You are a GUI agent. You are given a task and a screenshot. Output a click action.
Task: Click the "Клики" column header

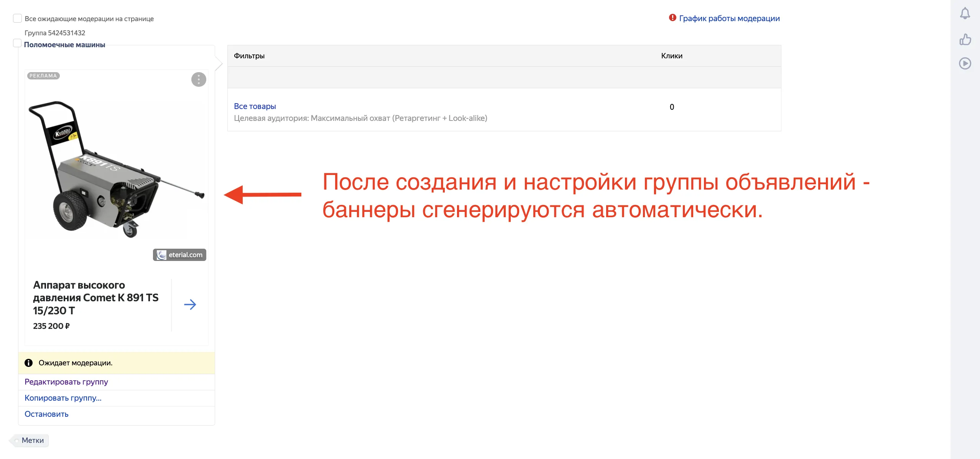[671, 55]
